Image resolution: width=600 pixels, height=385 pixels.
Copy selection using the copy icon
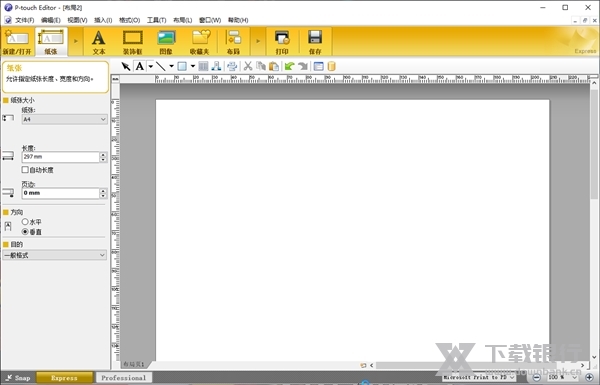tap(261, 66)
